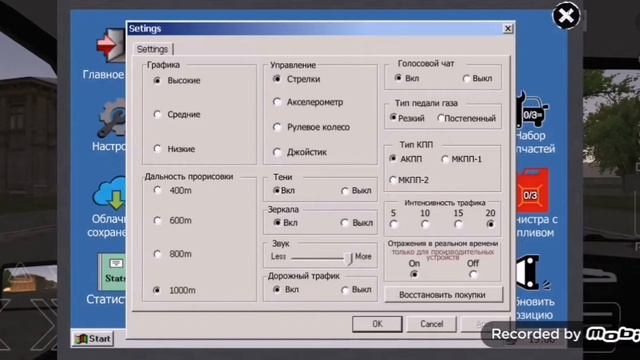Viewport: 640px width, 360px height.
Task: Click the update position car icon
Action: 532,273
